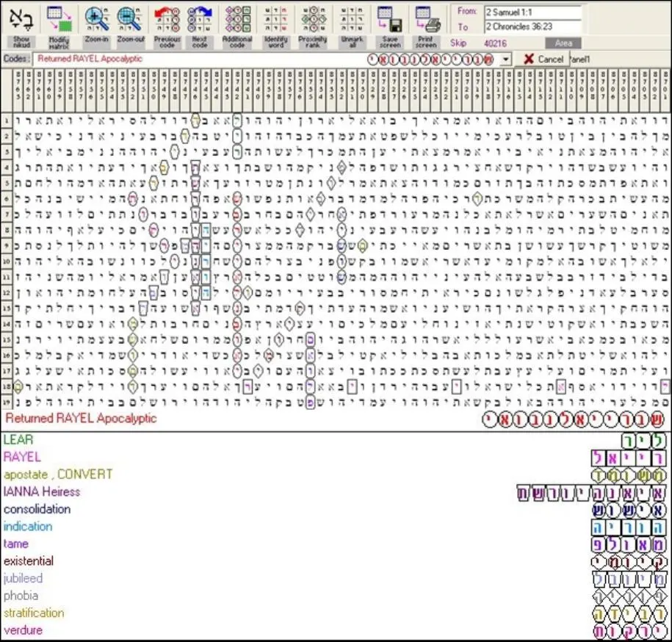Select the existential legend entry
Image resolution: width=672 pixels, height=642 pixels.
click(x=29, y=561)
